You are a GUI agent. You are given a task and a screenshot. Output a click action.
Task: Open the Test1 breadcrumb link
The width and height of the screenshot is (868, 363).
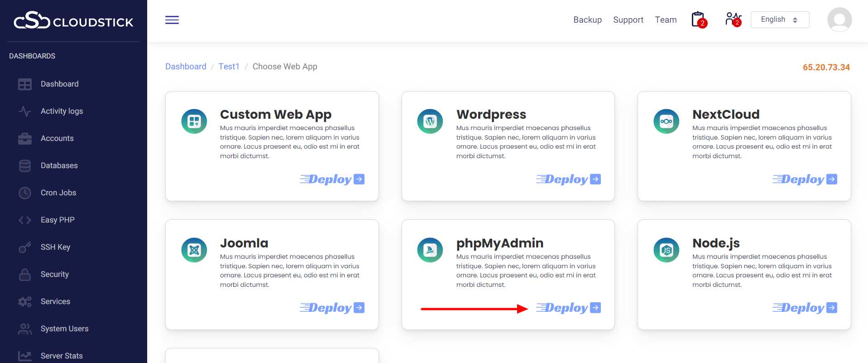tap(229, 67)
